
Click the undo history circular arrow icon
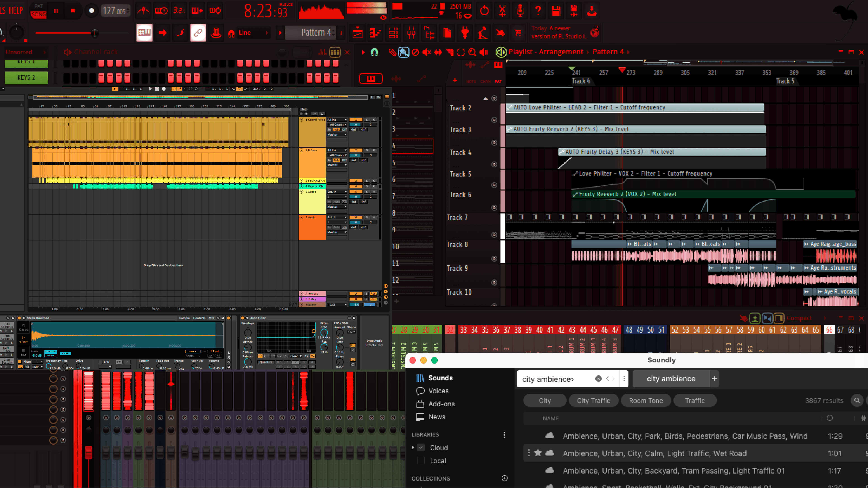click(x=484, y=11)
